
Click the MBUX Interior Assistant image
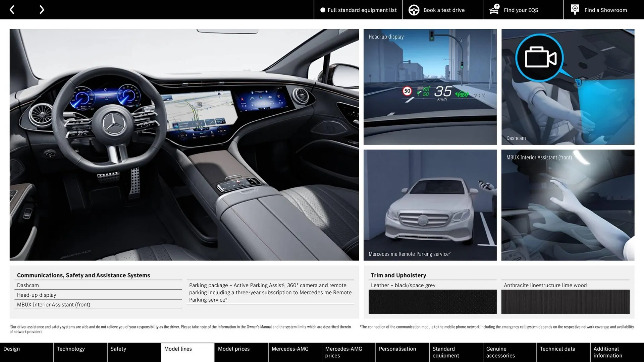point(568,205)
